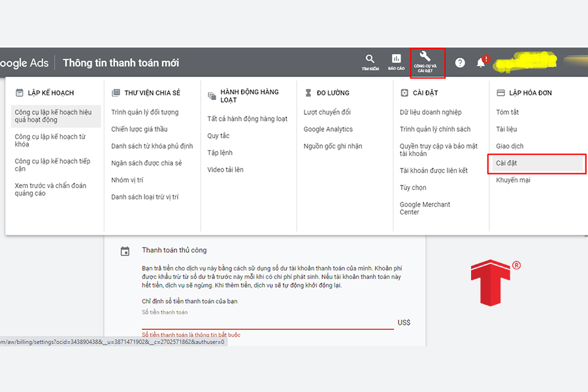The height and width of the screenshot is (392, 588).
Task: Select Tập lệnh menu entry
Action: [x=220, y=153]
